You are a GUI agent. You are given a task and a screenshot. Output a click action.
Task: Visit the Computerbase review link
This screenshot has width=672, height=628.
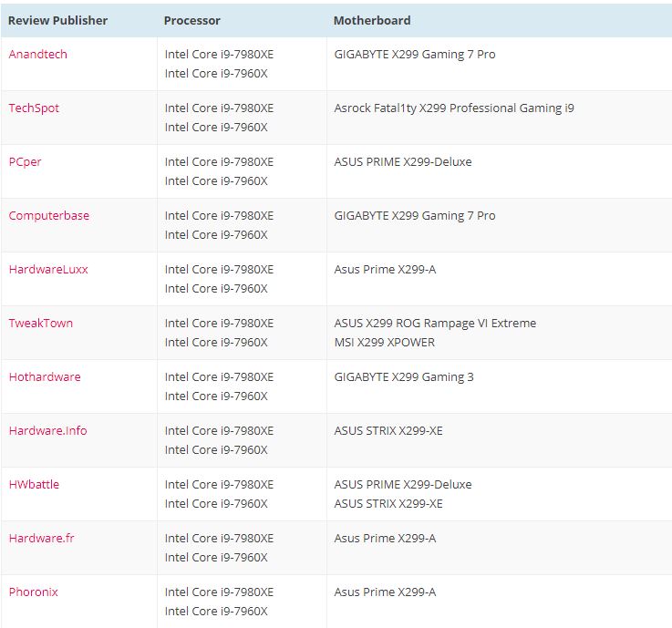[x=48, y=216]
